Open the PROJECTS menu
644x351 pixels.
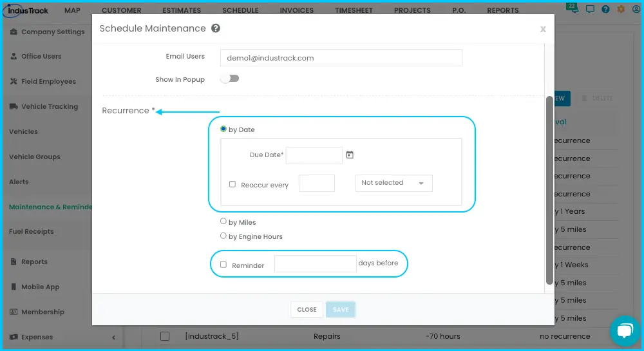[412, 10]
